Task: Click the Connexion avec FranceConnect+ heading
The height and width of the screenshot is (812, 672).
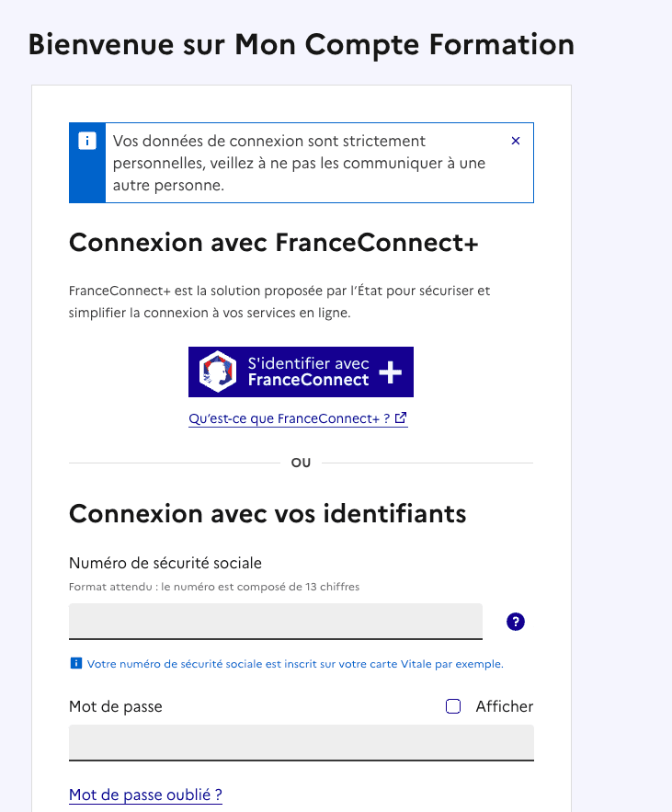Action: coord(274,243)
